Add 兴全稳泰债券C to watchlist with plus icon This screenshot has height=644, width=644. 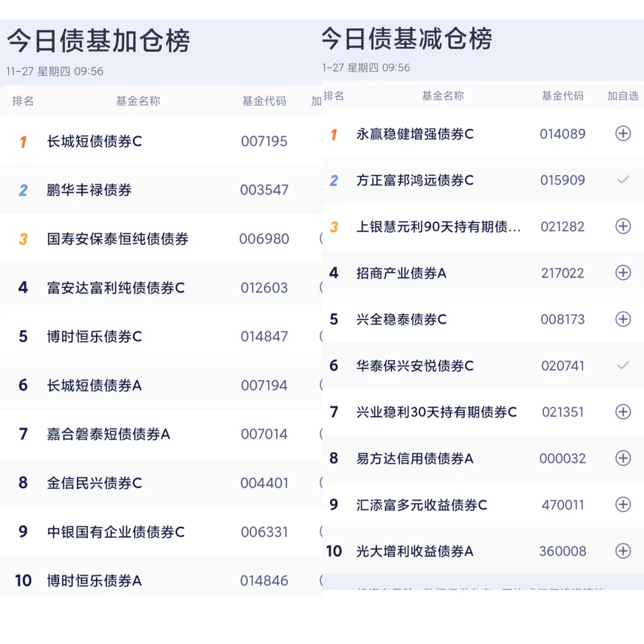pyautogui.click(x=623, y=319)
